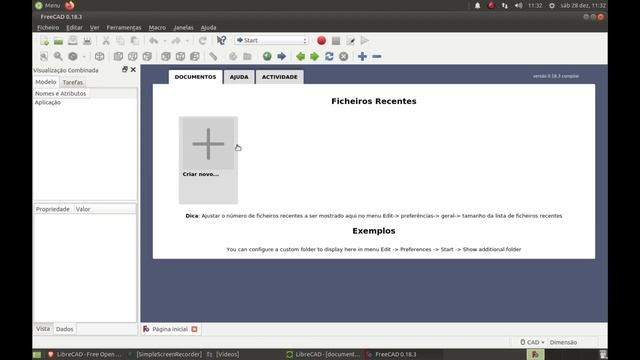The image size is (640, 360).
Task: Zoom out with blue minus icon
Action: [377, 56]
